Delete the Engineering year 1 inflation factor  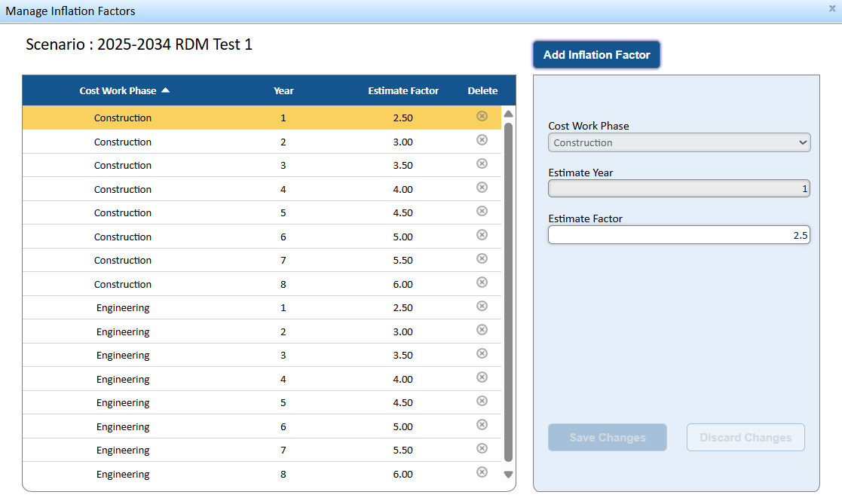pos(482,306)
